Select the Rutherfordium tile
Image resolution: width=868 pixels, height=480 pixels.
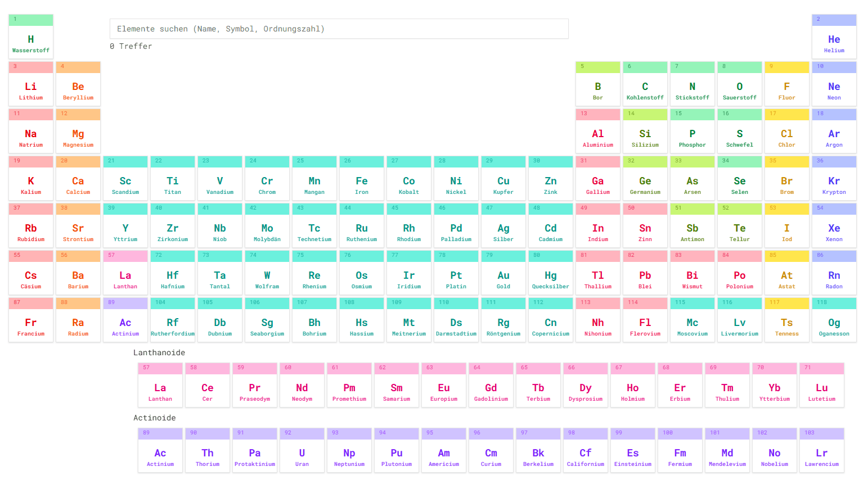[173, 320]
